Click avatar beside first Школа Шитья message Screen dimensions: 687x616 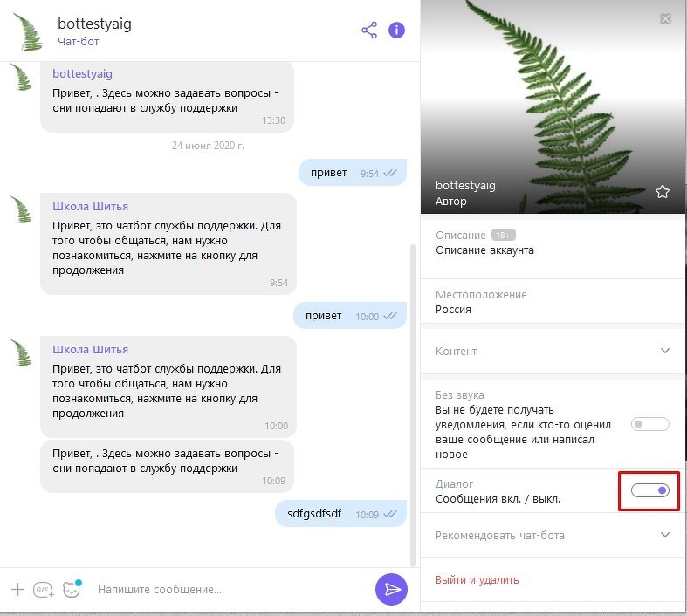tap(21, 209)
